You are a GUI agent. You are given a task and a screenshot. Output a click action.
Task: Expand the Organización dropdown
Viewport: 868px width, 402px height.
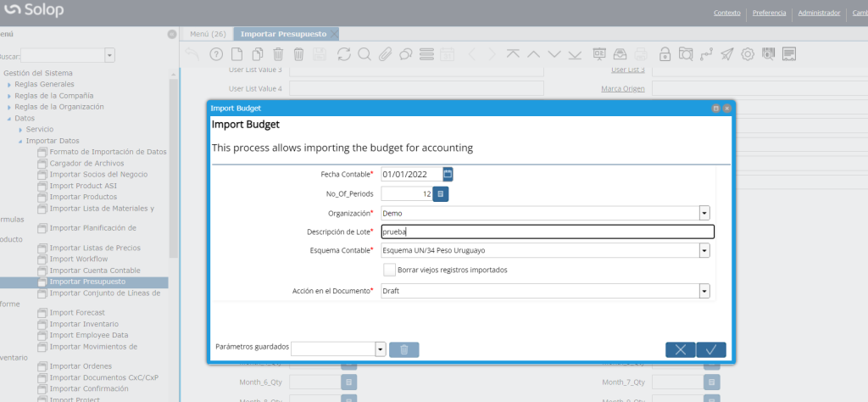[x=704, y=213]
